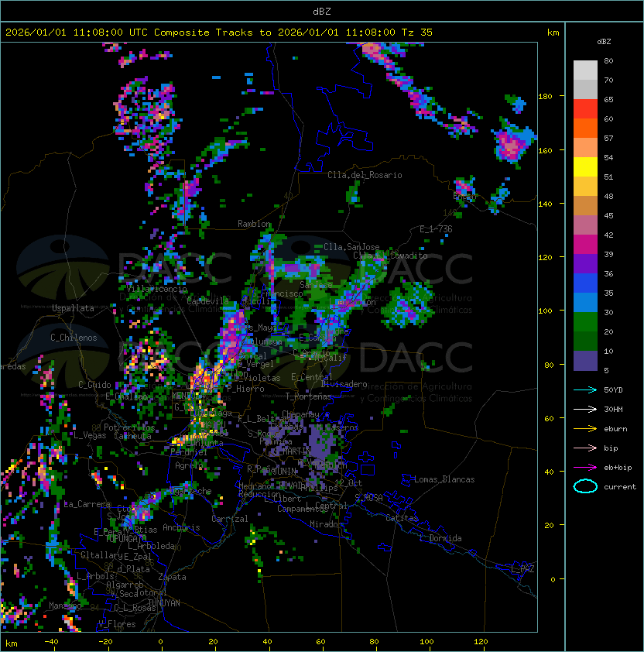Click the pink bip arrow symbol
The width and height of the screenshot is (644, 652).
pos(585,448)
